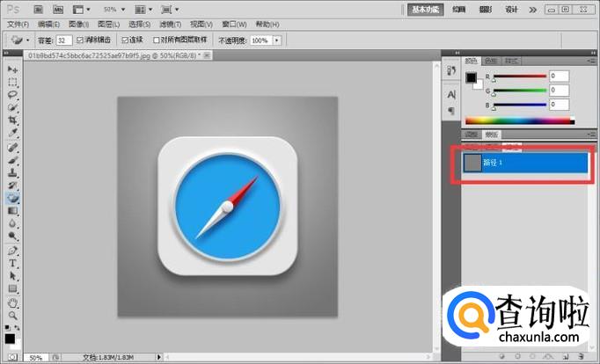Open the 滤镜(T) menu
This screenshot has height=364, width=600.
click(x=171, y=25)
